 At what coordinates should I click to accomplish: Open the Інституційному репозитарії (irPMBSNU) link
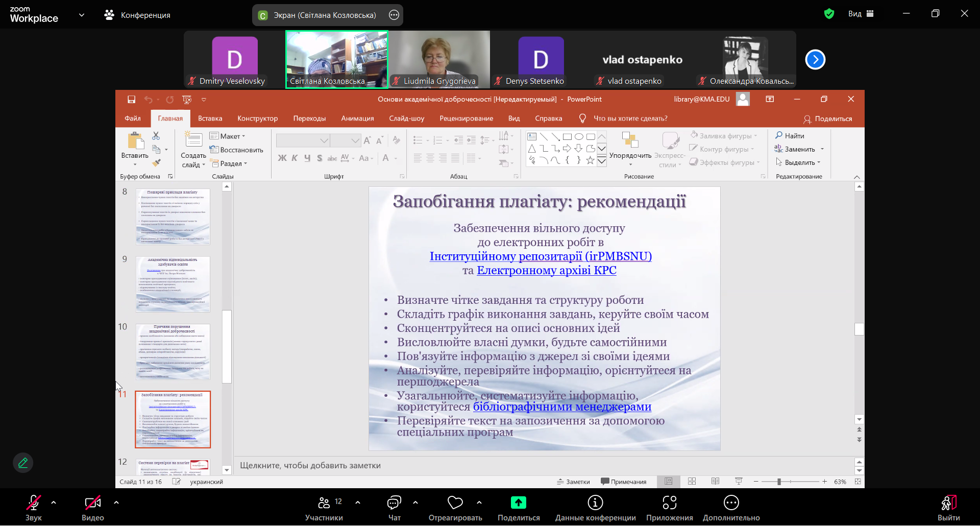tap(541, 256)
